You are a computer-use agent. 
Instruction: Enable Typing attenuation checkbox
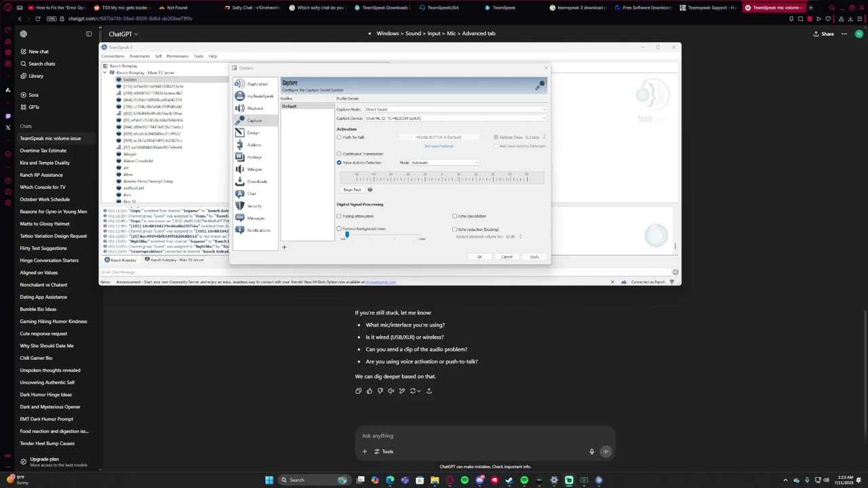click(x=339, y=216)
